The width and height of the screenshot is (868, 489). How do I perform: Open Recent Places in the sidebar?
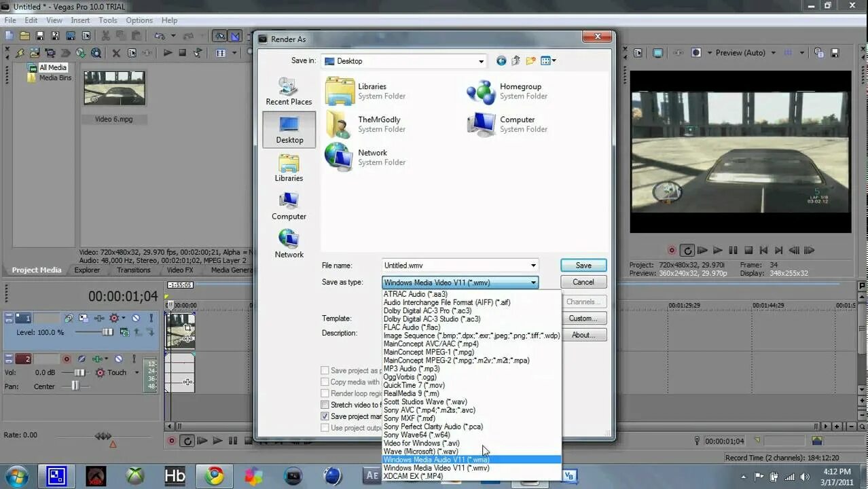289,91
